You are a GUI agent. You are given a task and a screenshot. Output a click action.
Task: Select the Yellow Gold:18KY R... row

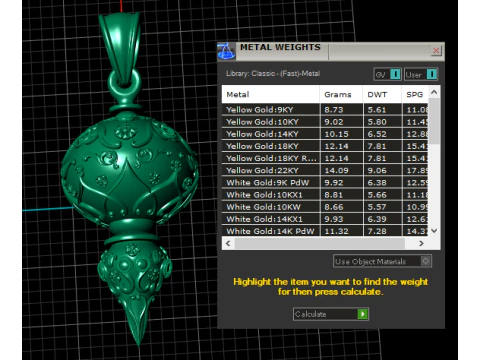tap(325, 158)
